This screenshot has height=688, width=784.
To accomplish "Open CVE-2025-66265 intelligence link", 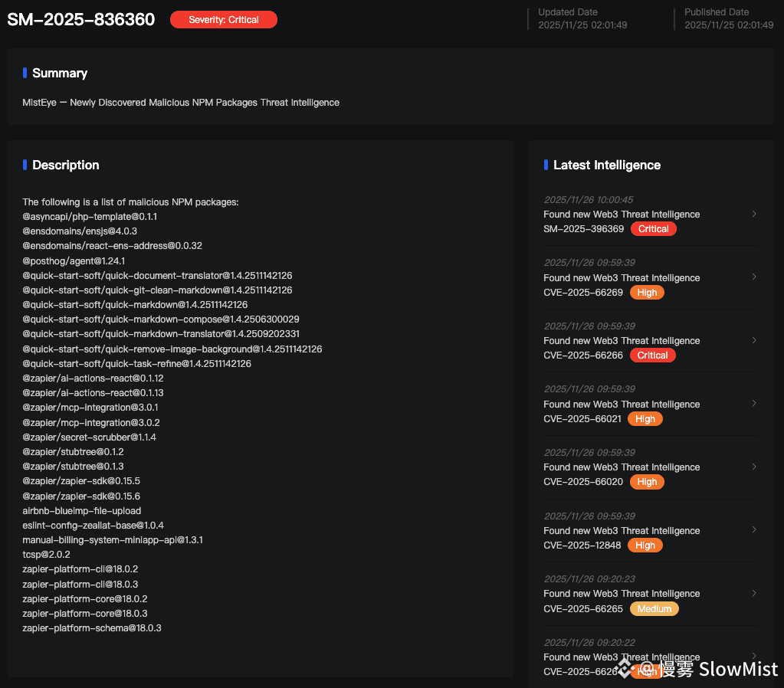I will [x=583, y=609].
